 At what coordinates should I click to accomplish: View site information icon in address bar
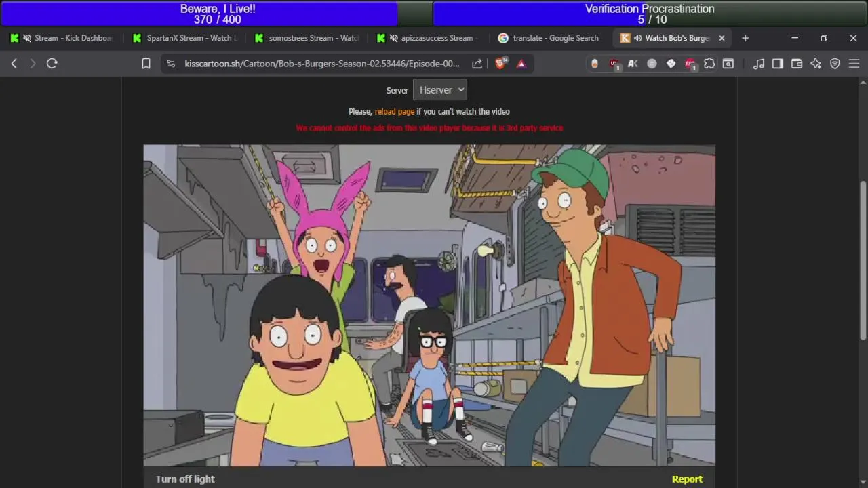pos(171,63)
